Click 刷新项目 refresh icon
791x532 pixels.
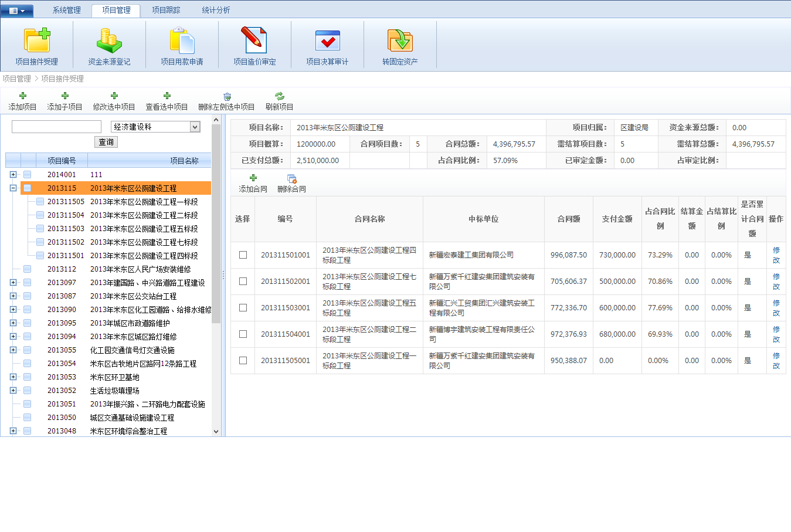pyautogui.click(x=280, y=96)
